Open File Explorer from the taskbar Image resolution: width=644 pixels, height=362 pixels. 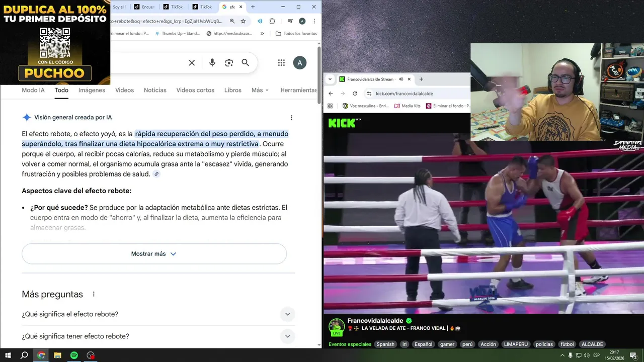[x=57, y=355]
